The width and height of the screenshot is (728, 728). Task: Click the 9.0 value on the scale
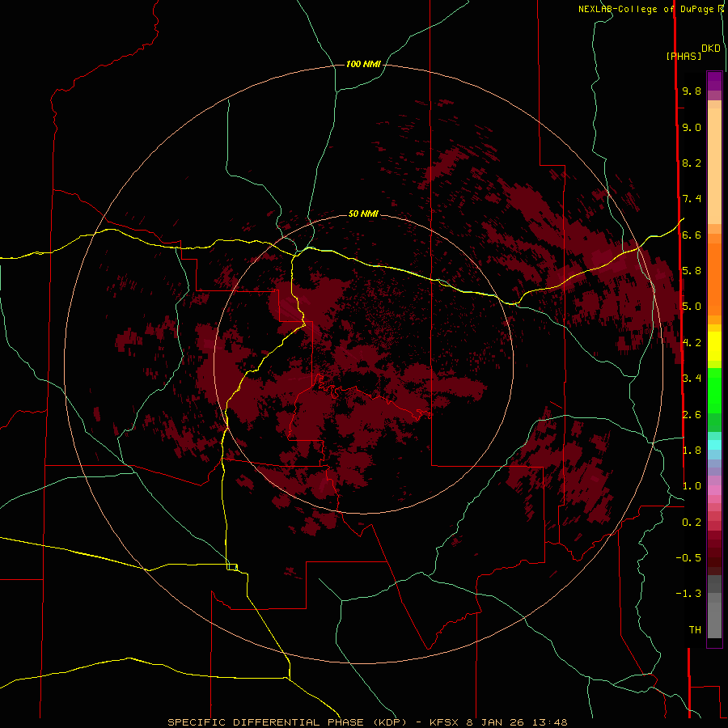tap(692, 127)
